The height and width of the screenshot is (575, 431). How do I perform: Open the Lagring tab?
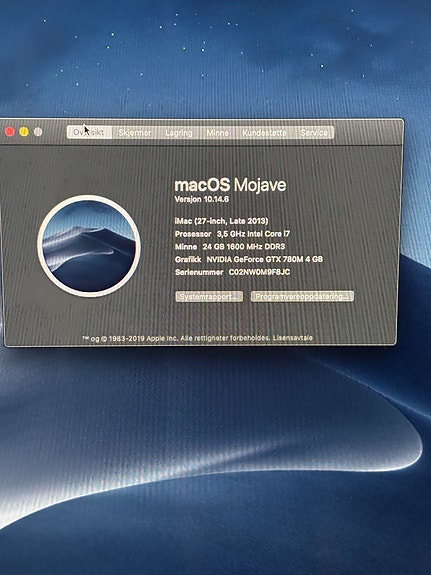pyautogui.click(x=179, y=132)
